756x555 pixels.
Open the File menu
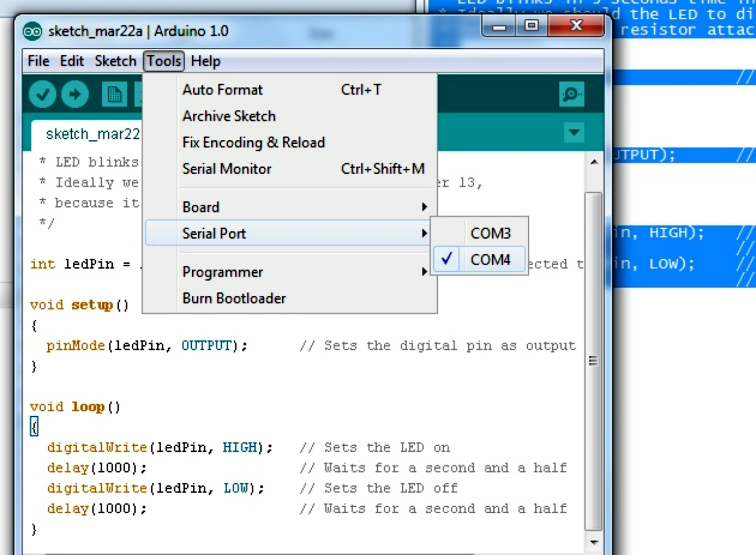[38, 61]
